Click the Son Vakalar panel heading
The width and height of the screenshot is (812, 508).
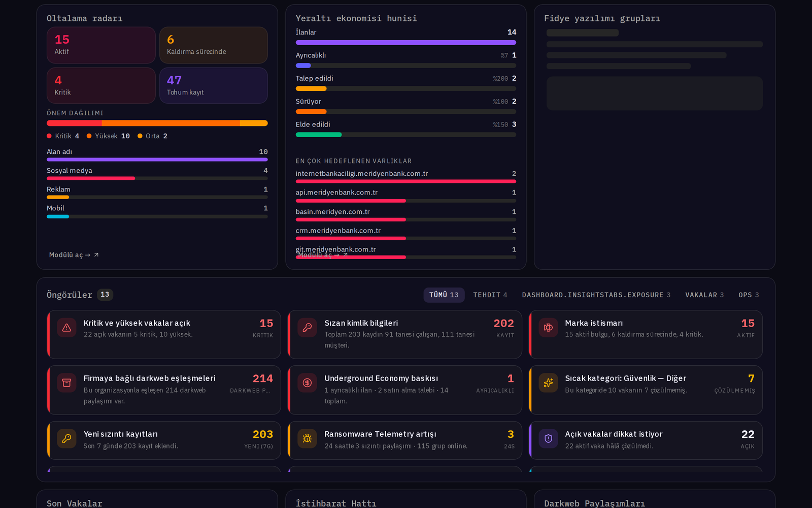[75, 503]
